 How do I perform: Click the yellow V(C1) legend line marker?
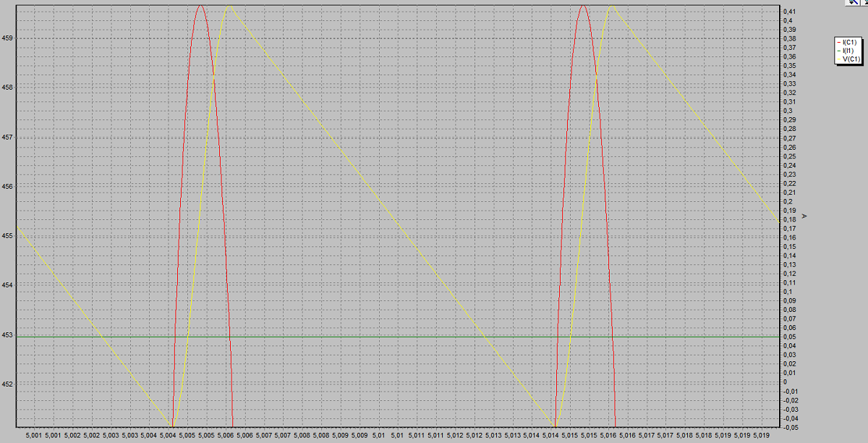click(x=838, y=59)
